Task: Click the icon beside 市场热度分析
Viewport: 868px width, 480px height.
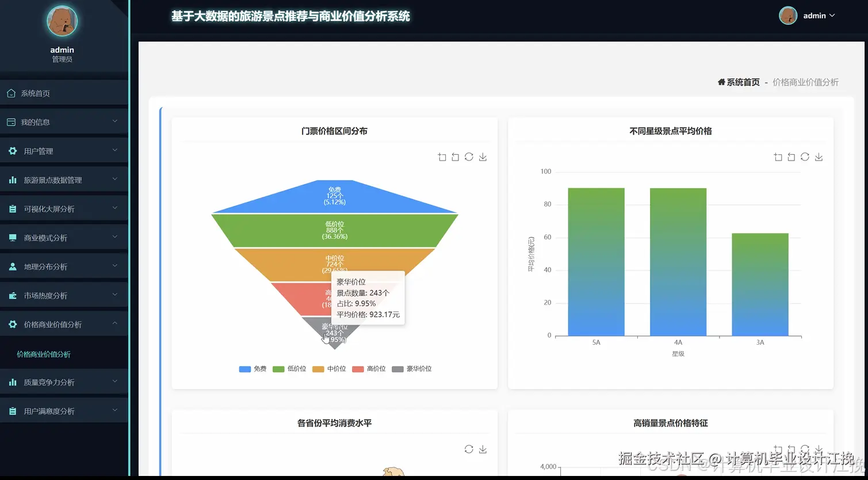Action: (x=13, y=296)
